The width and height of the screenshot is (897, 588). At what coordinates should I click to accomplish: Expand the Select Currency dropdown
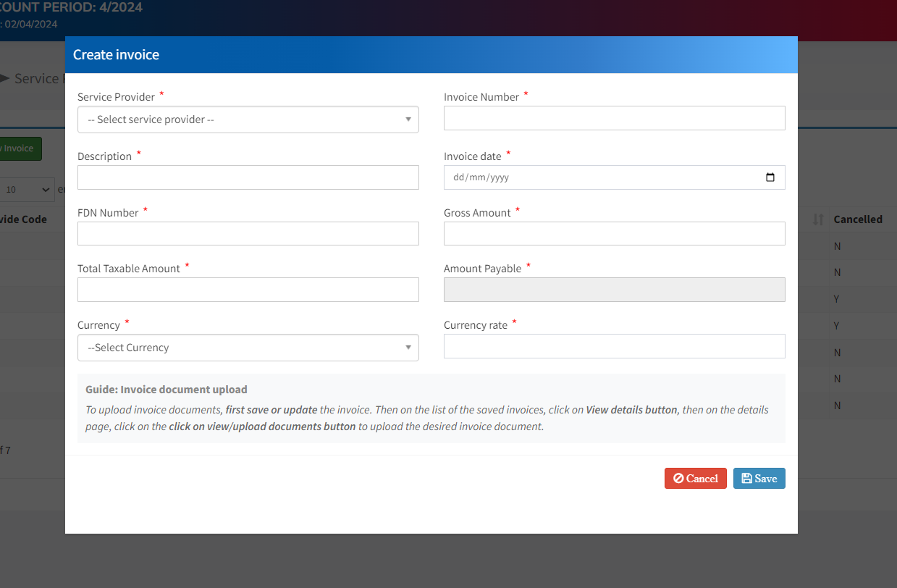pyautogui.click(x=248, y=348)
